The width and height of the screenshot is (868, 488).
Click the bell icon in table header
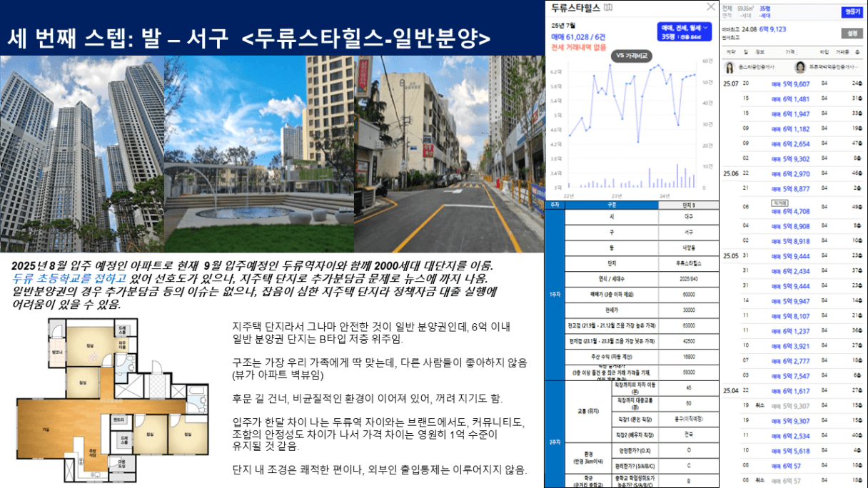point(857,52)
